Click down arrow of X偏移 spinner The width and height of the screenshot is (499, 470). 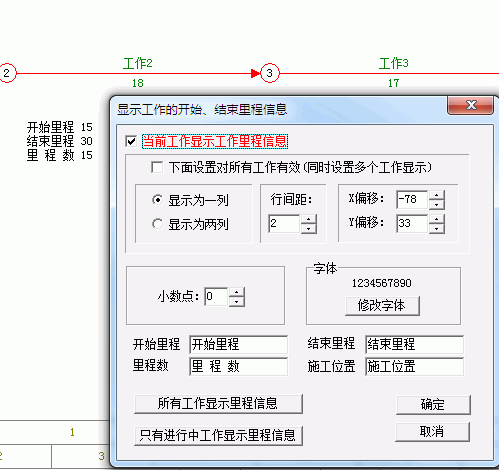coord(437,204)
